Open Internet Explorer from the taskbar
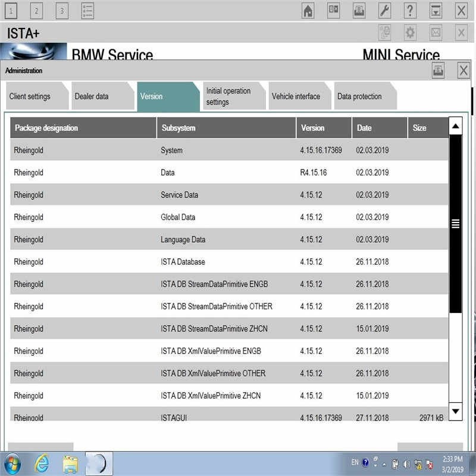This screenshot has width=476, height=476. tap(42, 463)
